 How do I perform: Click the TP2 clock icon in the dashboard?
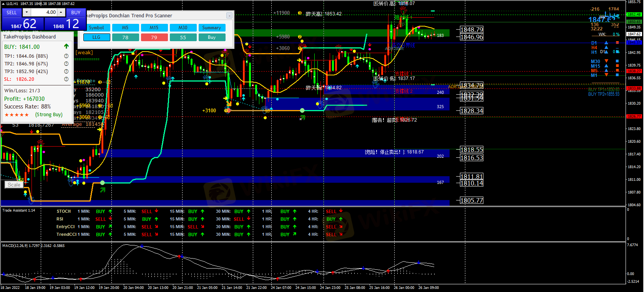tap(66, 64)
